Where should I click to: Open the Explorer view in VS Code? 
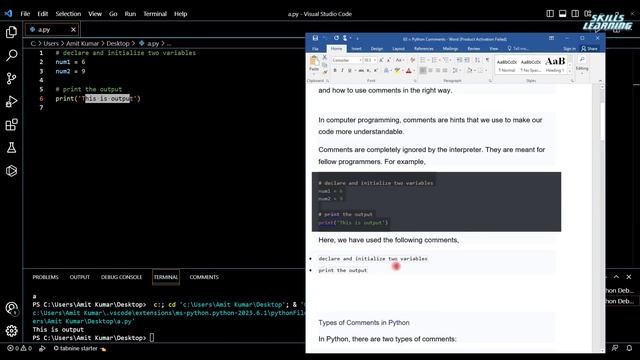click(11, 32)
